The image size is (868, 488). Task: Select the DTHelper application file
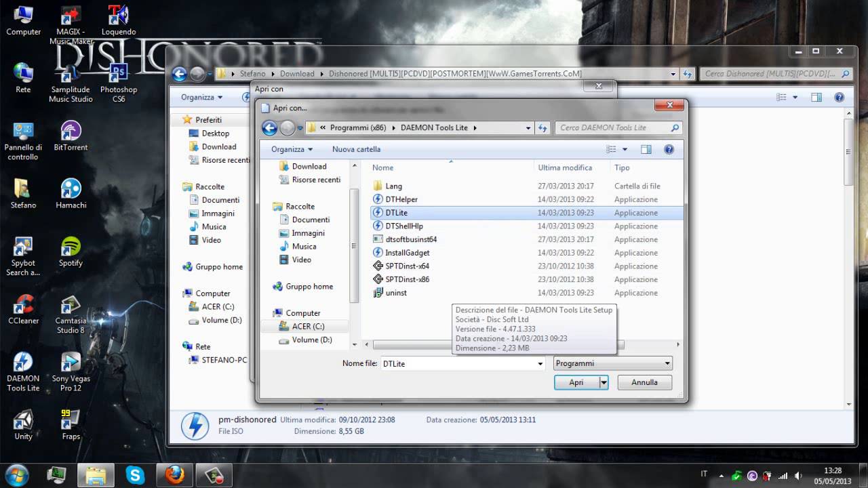[401, 199]
